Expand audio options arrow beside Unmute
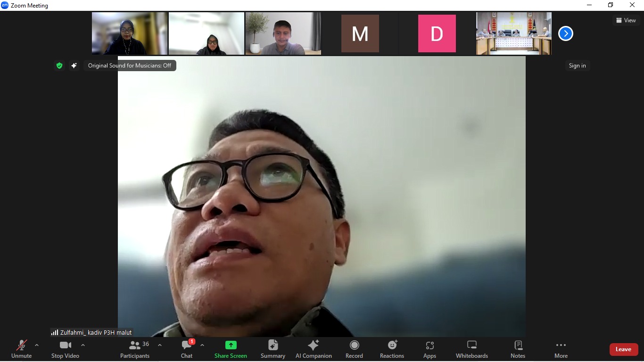The height and width of the screenshot is (362, 644). tap(37, 345)
